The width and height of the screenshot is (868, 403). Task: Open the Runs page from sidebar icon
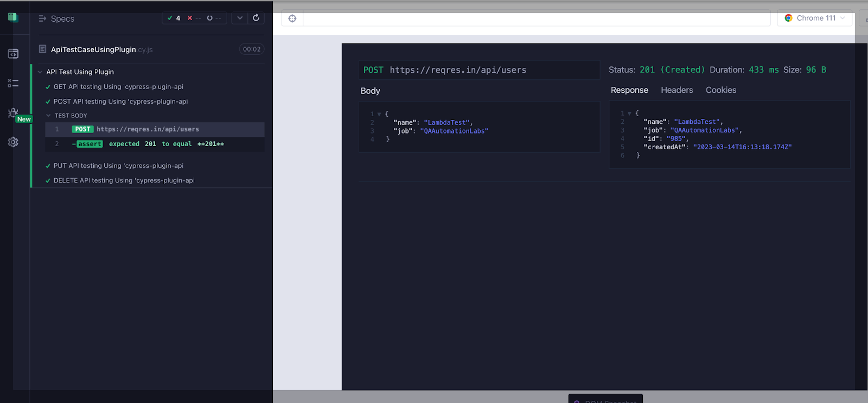tap(13, 83)
